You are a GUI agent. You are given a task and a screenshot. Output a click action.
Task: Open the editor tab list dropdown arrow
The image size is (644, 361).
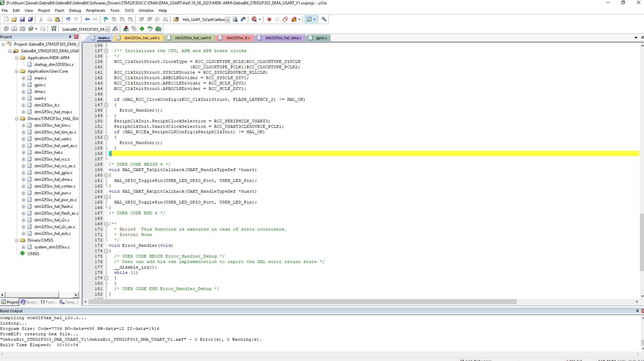point(636,38)
